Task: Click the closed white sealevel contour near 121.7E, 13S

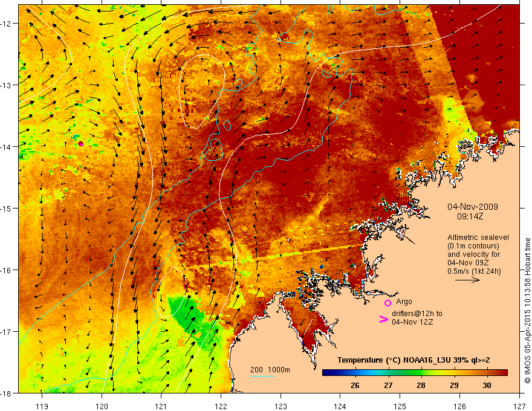Action: click(x=202, y=91)
